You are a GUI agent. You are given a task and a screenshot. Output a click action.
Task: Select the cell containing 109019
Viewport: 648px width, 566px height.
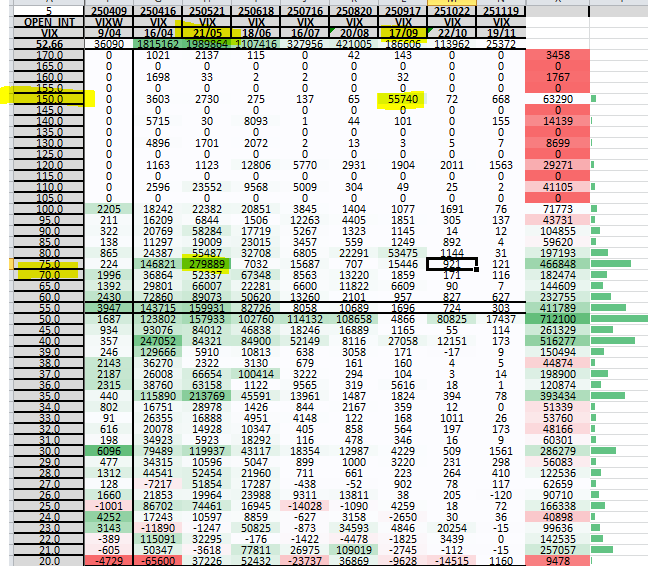(x=354, y=550)
